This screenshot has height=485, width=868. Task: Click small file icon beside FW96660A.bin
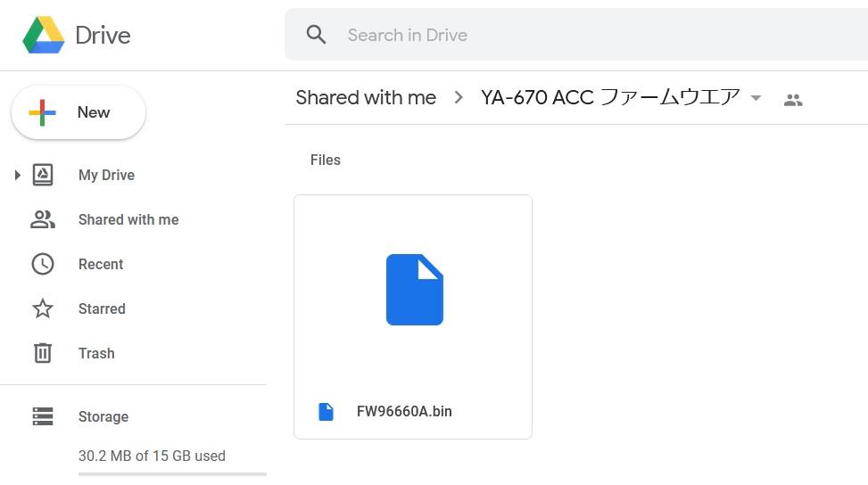(326, 412)
